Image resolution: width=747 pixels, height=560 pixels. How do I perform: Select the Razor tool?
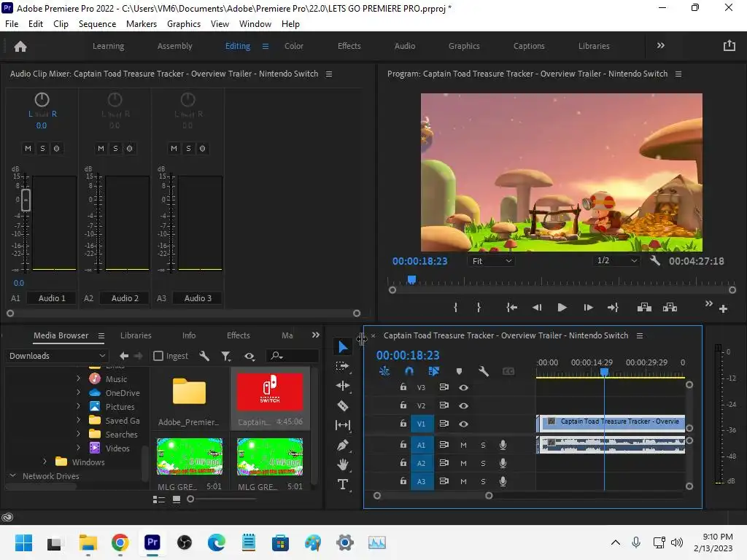click(x=343, y=405)
